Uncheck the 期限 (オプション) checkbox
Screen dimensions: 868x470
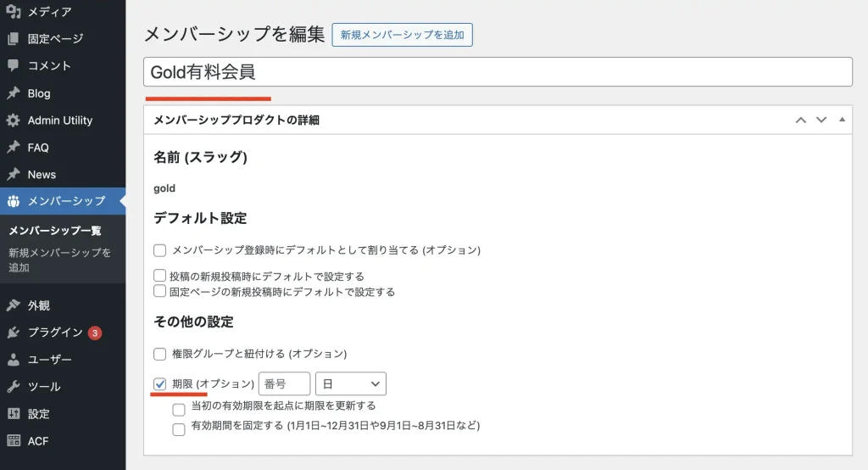coord(160,383)
